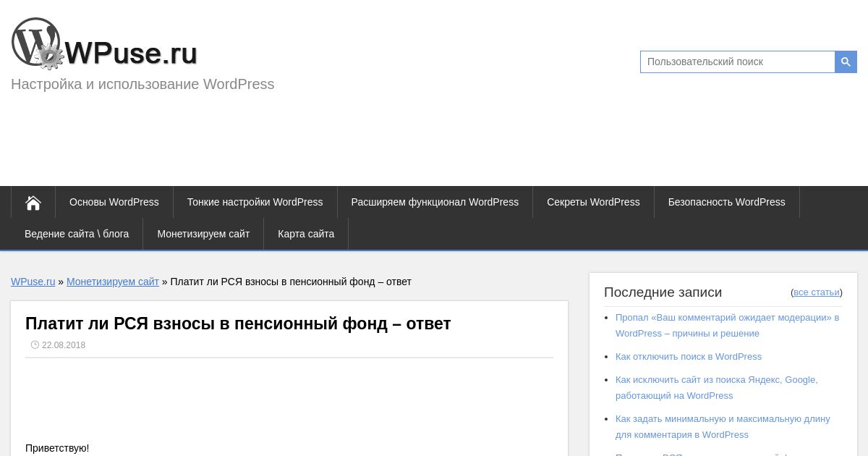Open the Секреты WordPress menu item

pyautogui.click(x=593, y=203)
